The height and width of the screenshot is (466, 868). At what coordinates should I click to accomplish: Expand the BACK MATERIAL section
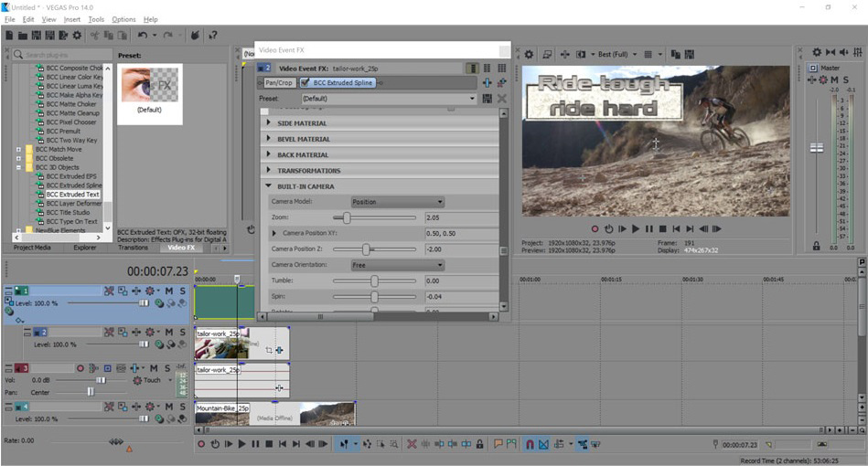click(269, 154)
